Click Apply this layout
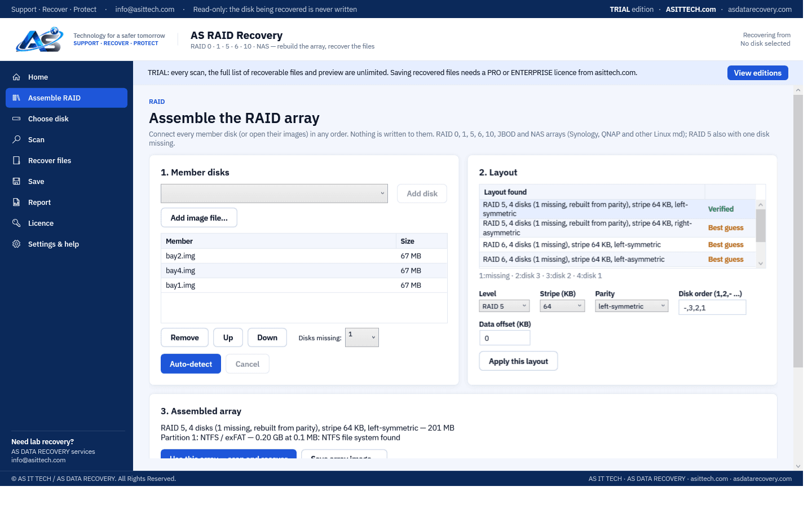 (518, 361)
